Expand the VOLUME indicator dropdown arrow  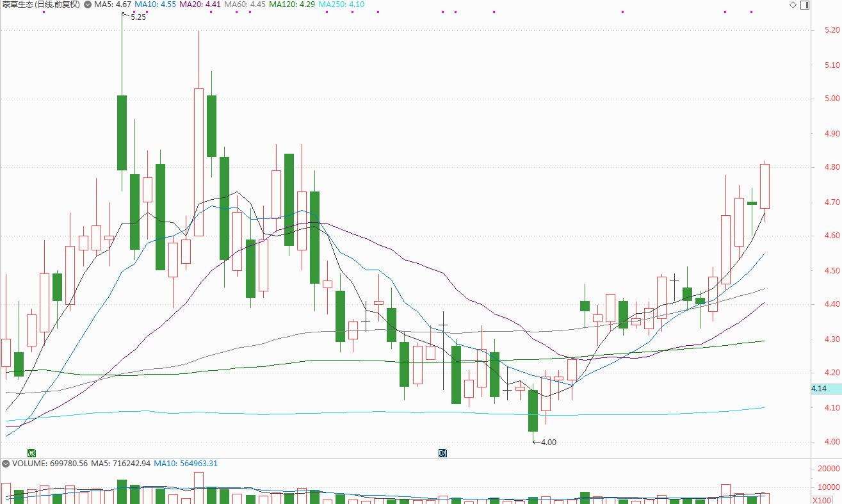click(6, 463)
